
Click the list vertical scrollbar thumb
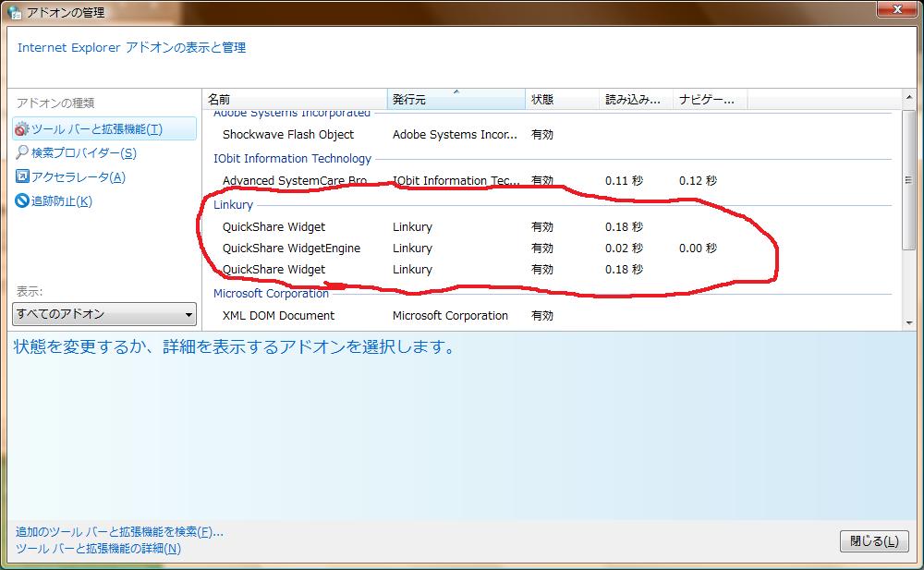coord(908,179)
